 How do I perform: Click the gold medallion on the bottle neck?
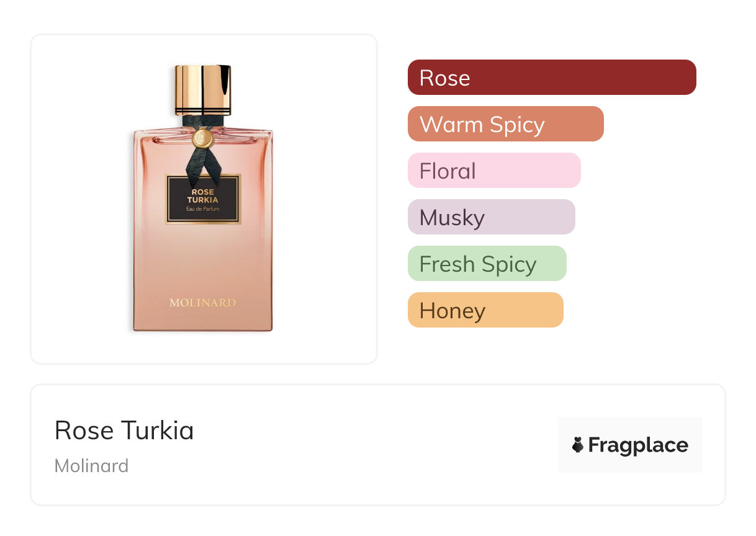(202, 138)
